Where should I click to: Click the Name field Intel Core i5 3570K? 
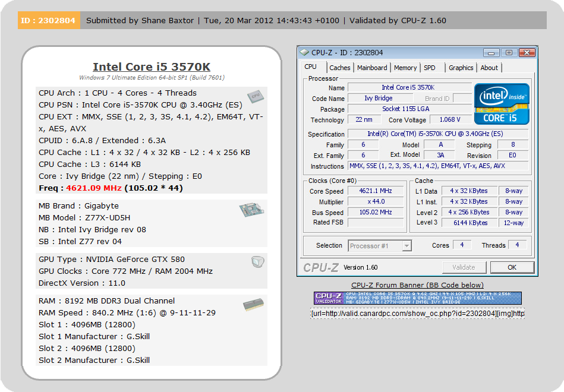pos(409,87)
